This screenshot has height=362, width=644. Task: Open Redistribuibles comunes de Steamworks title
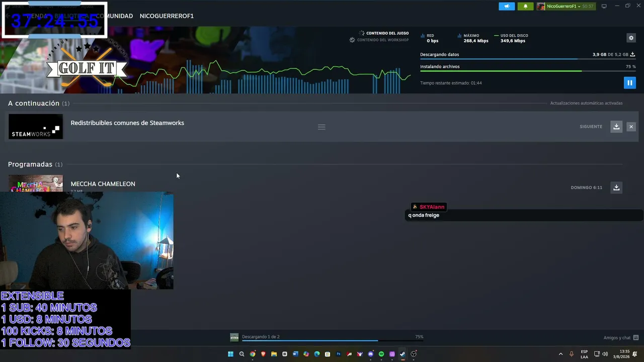pos(127,123)
